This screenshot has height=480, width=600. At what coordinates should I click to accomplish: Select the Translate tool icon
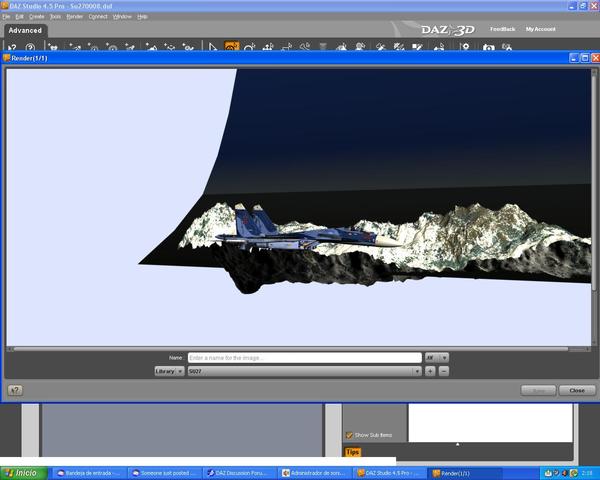pyautogui.click(x=268, y=47)
